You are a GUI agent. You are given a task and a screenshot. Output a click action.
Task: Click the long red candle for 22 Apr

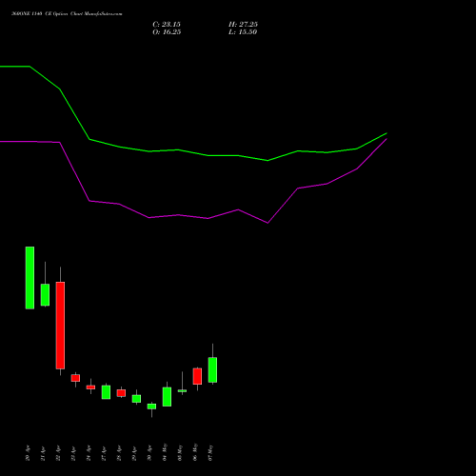60,326
